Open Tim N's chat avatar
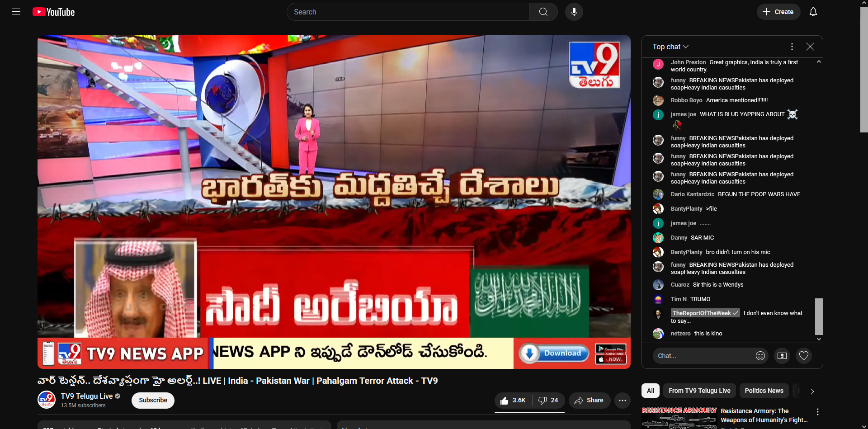Image resolution: width=868 pixels, height=429 pixels. (658, 299)
